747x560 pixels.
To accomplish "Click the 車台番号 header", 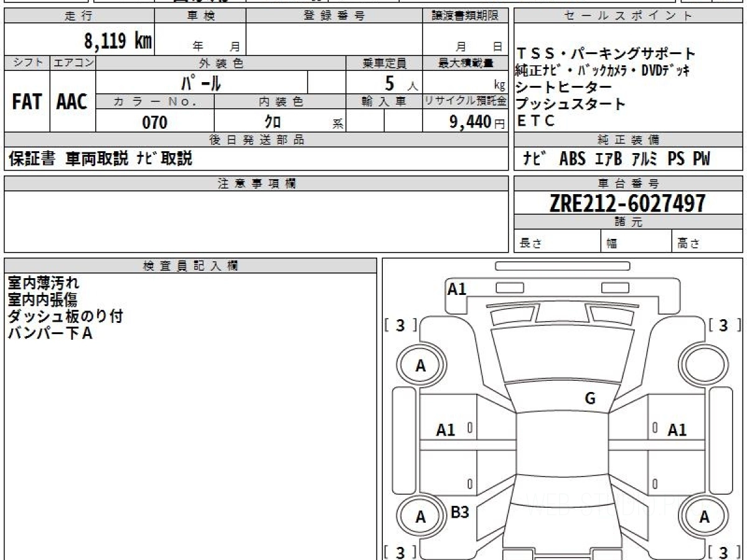I will pyautogui.click(x=629, y=184).
